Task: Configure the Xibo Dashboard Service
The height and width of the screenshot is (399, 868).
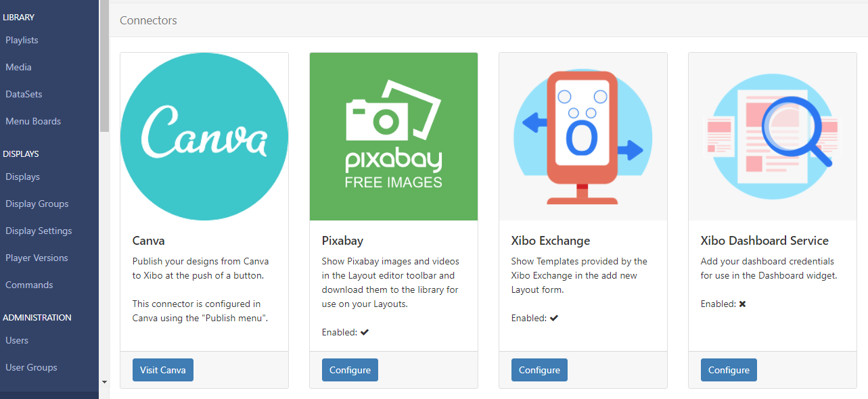Action: coord(729,370)
